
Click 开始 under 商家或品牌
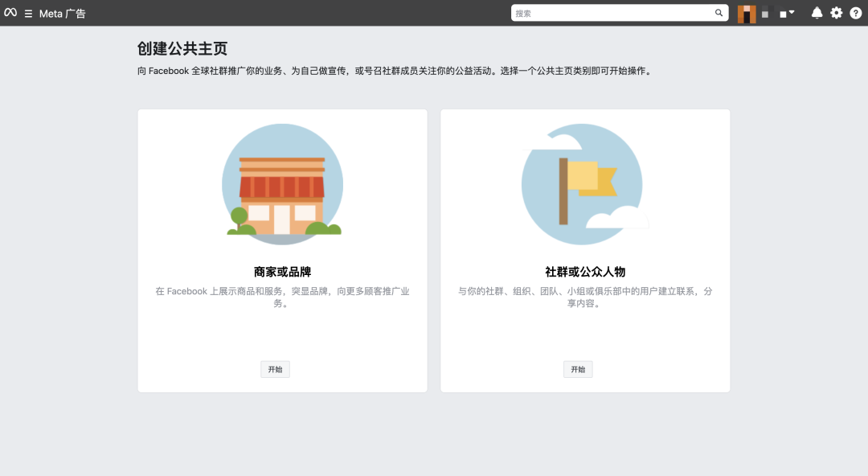point(275,369)
